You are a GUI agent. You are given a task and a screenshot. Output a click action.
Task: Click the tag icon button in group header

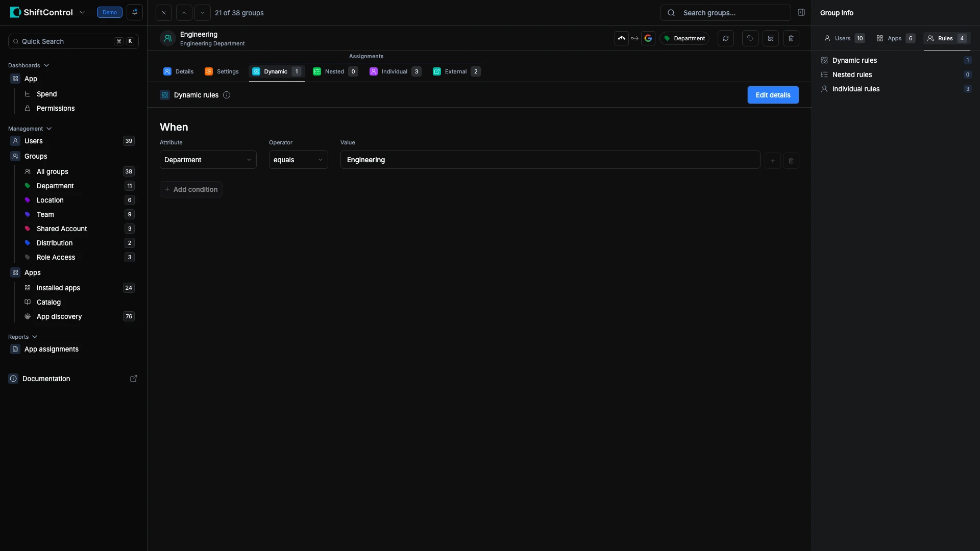(x=750, y=38)
